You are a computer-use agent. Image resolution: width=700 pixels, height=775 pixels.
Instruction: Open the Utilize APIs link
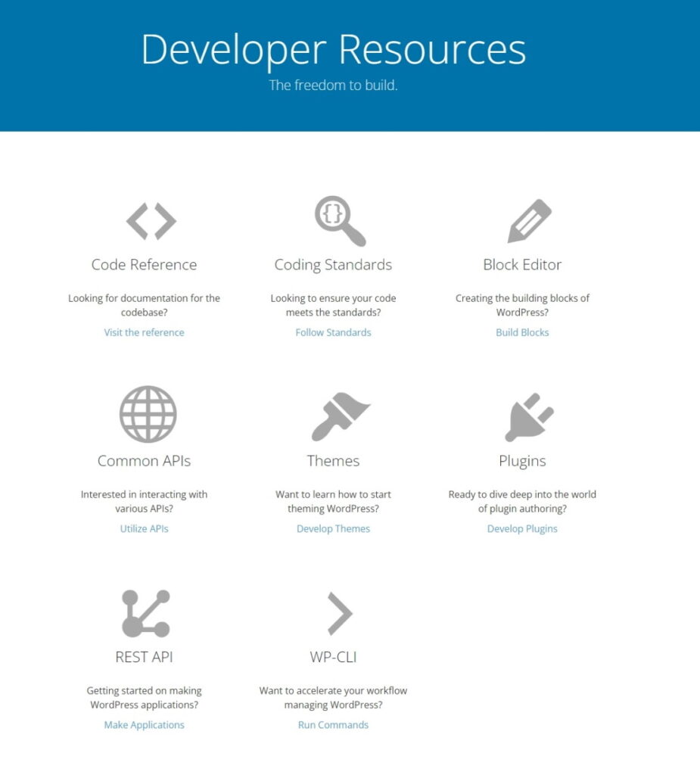pyautogui.click(x=144, y=529)
